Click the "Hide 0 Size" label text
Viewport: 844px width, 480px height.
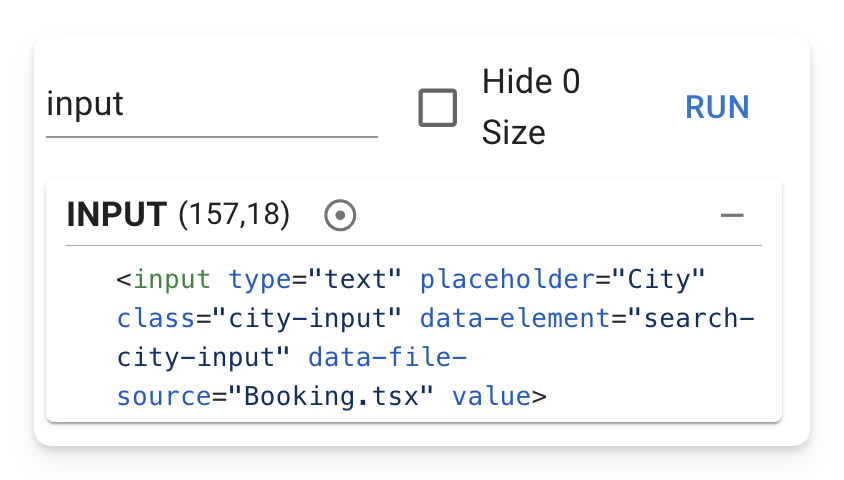pyautogui.click(x=531, y=107)
